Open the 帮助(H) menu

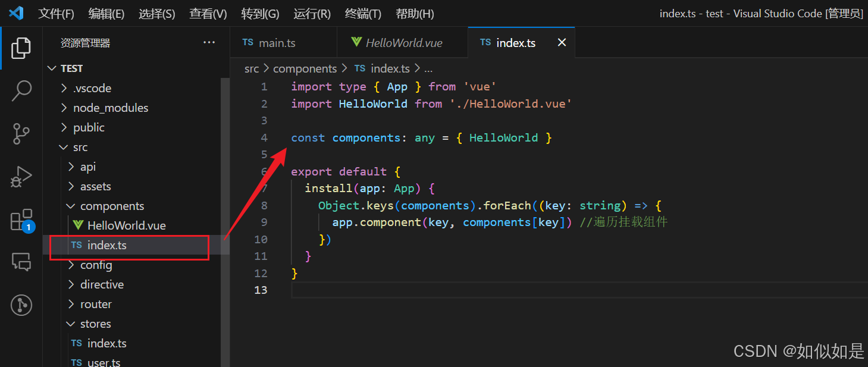pos(415,13)
